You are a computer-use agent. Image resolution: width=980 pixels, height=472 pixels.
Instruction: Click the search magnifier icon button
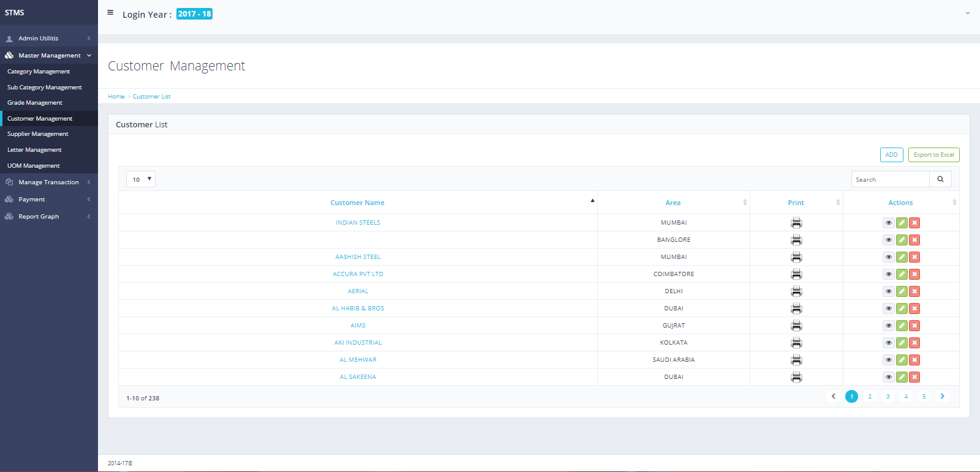[x=940, y=179]
